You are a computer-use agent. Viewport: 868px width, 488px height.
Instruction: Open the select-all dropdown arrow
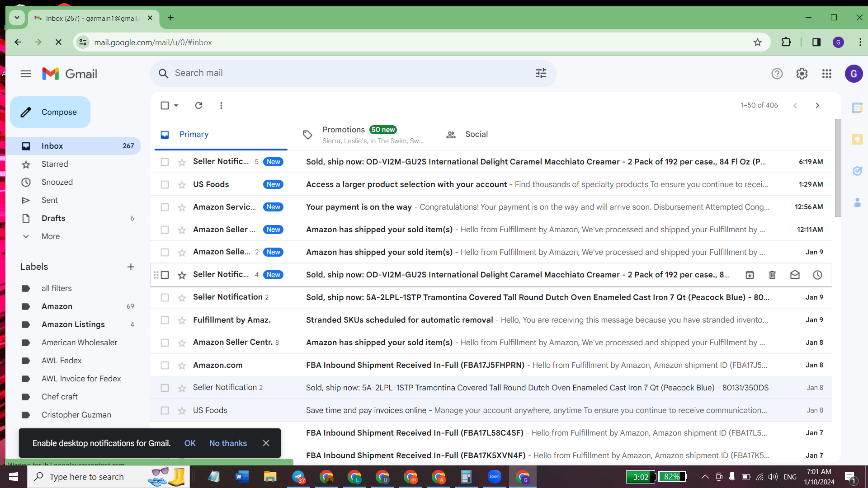point(176,105)
